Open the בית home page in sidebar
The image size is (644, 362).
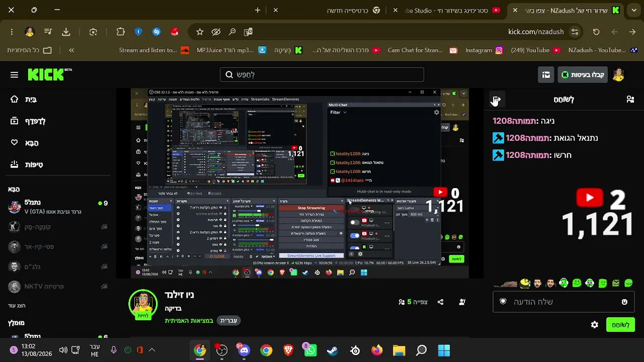[24, 100]
